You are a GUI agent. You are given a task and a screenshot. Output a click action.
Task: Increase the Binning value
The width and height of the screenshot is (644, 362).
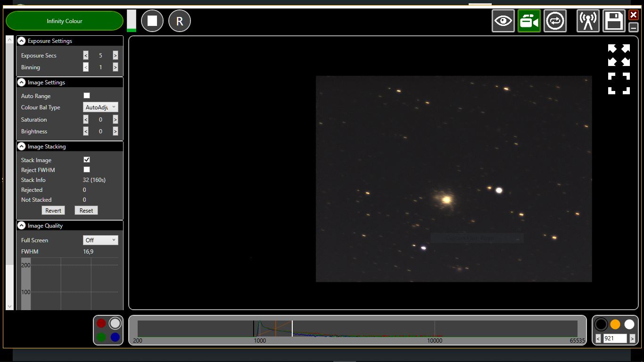(115, 67)
